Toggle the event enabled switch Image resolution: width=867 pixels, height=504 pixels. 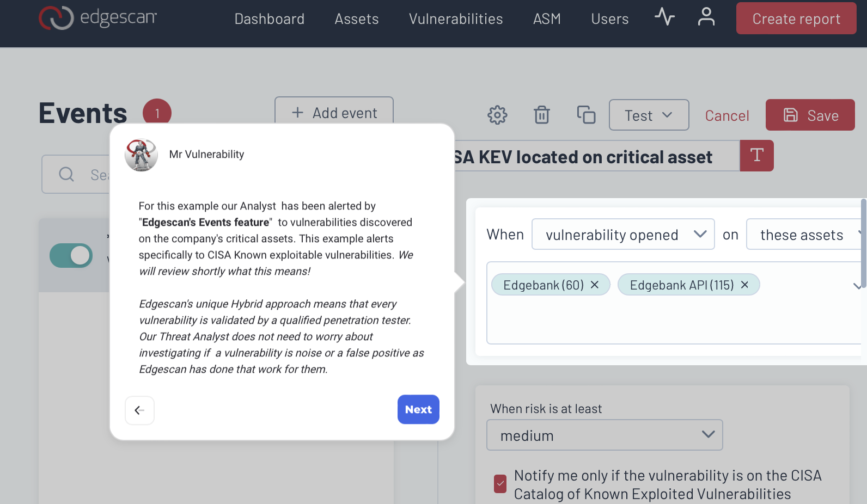coord(71,255)
